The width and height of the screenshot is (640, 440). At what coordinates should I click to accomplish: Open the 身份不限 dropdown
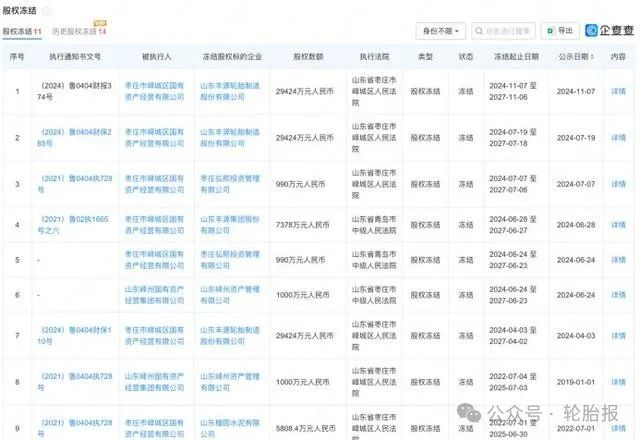[441, 31]
